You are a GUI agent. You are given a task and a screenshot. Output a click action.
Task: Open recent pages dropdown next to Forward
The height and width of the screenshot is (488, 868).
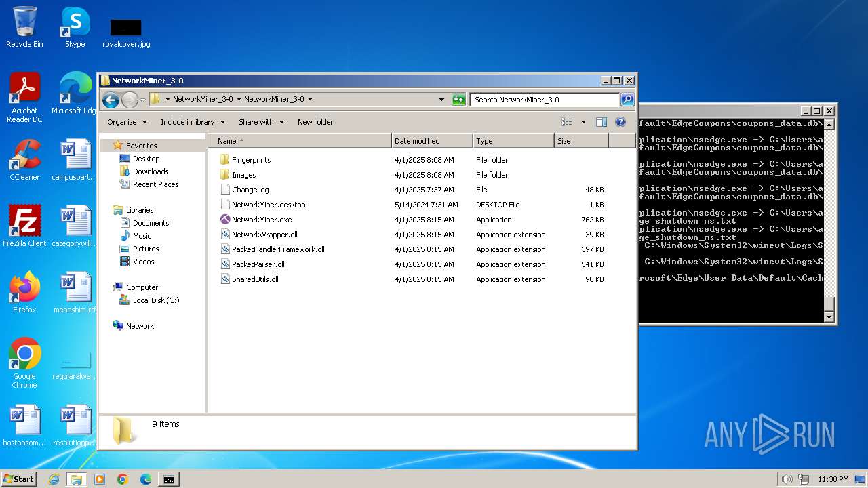tap(142, 100)
